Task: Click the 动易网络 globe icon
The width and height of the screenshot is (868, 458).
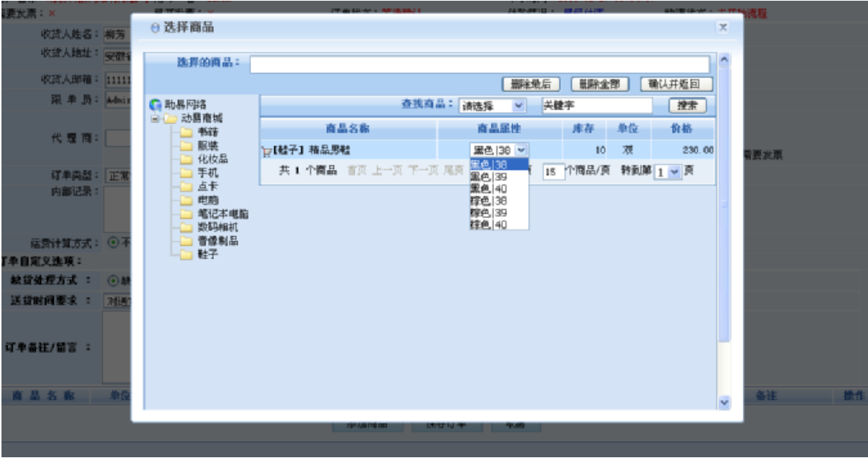Action: coord(156,104)
